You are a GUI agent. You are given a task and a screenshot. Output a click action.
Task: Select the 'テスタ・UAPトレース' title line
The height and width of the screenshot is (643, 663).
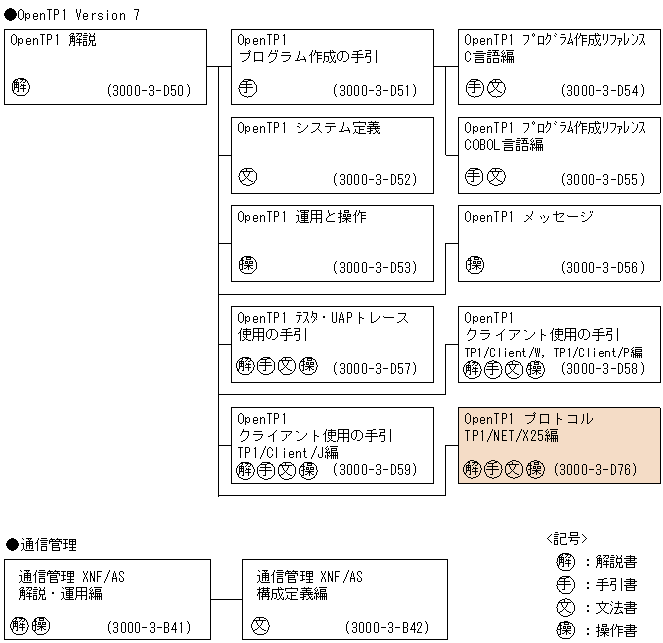coord(323,318)
